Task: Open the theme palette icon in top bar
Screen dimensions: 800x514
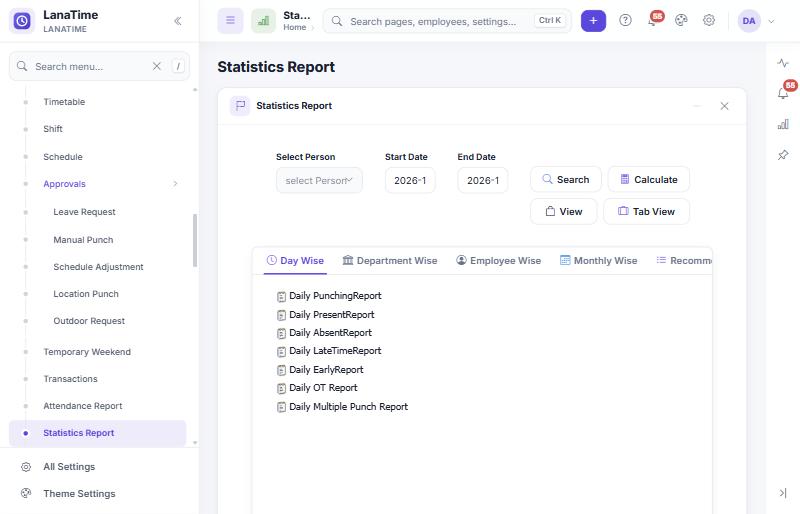Action: 681,20
